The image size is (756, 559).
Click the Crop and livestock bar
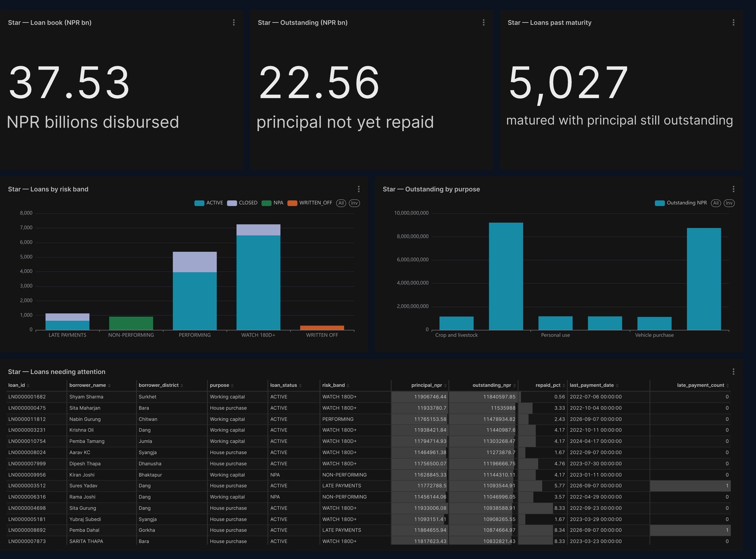[x=456, y=323]
